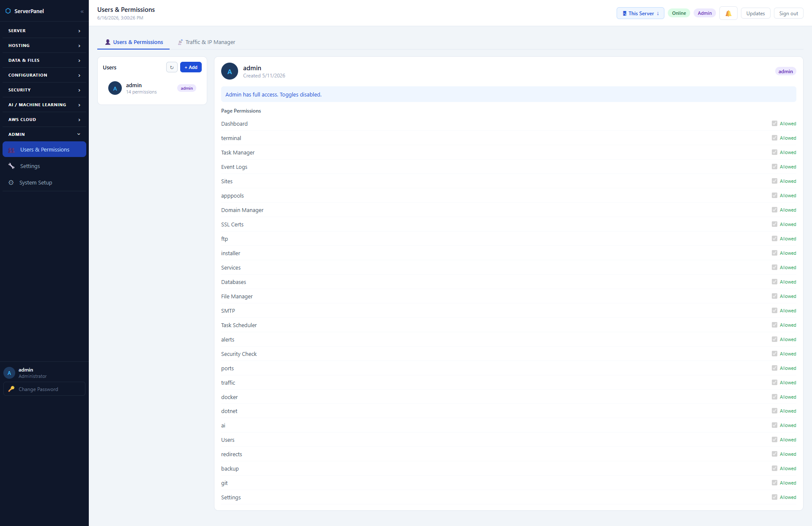Toggle the Task Manager Allowed checkbox
The height and width of the screenshot is (526, 812).
[774, 152]
